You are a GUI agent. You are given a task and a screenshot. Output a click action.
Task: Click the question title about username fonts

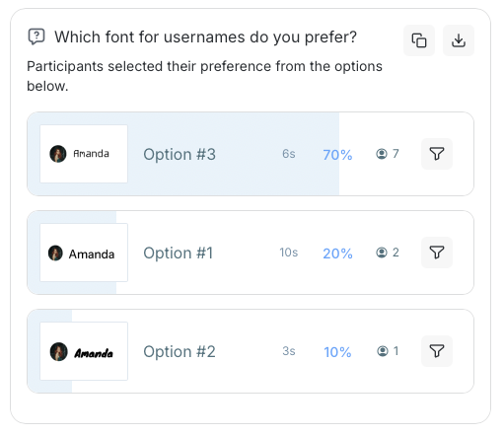tap(205, 36)
